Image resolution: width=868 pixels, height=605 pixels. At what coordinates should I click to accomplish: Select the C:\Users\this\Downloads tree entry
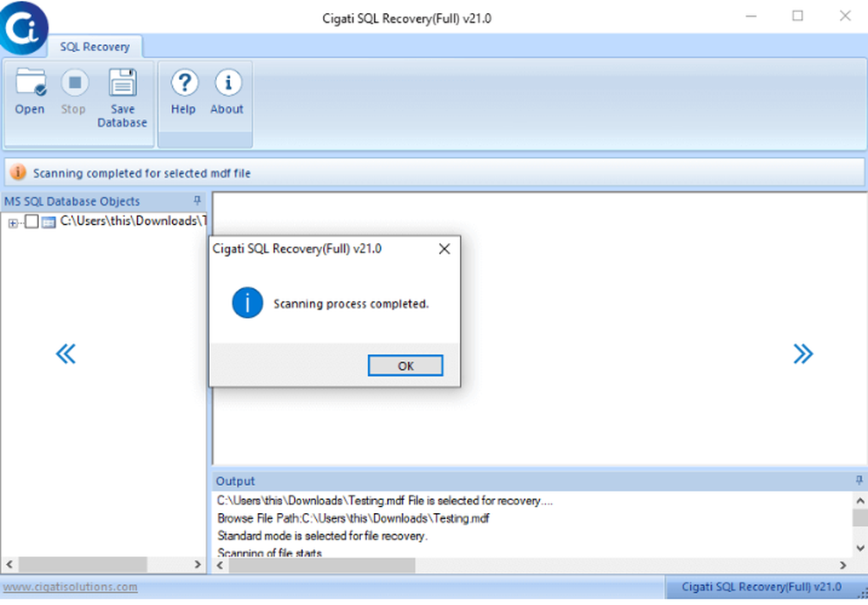click(x=133, y=220)
